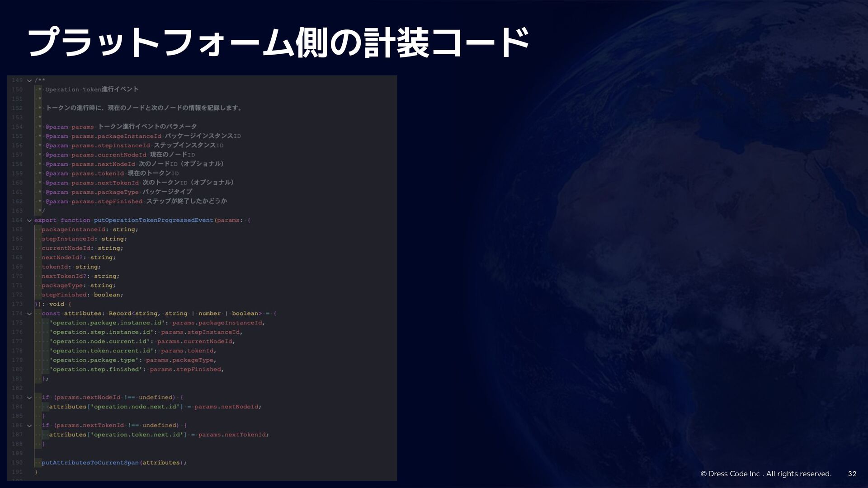Click the putAttributesToCurrentSpan call
The height and width of the screenshot is (488, 868).
pyautogui.click(x=90, y=463)
